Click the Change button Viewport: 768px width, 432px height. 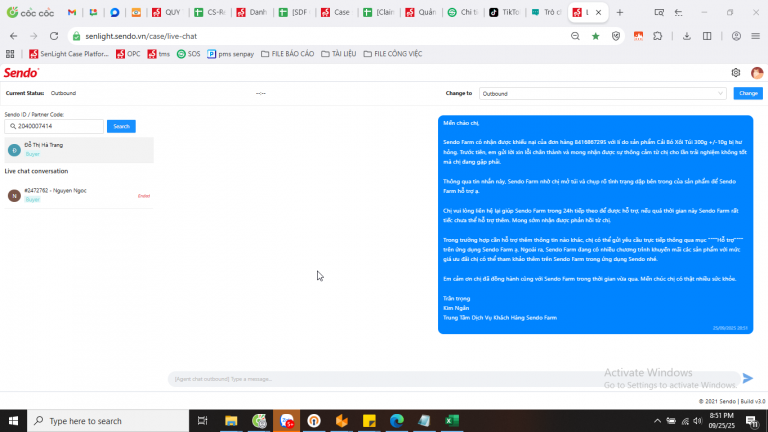tap(748, 93)
